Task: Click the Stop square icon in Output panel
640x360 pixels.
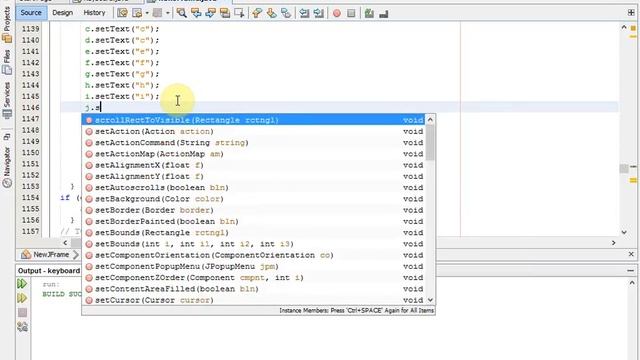Action: click(22, 313)
